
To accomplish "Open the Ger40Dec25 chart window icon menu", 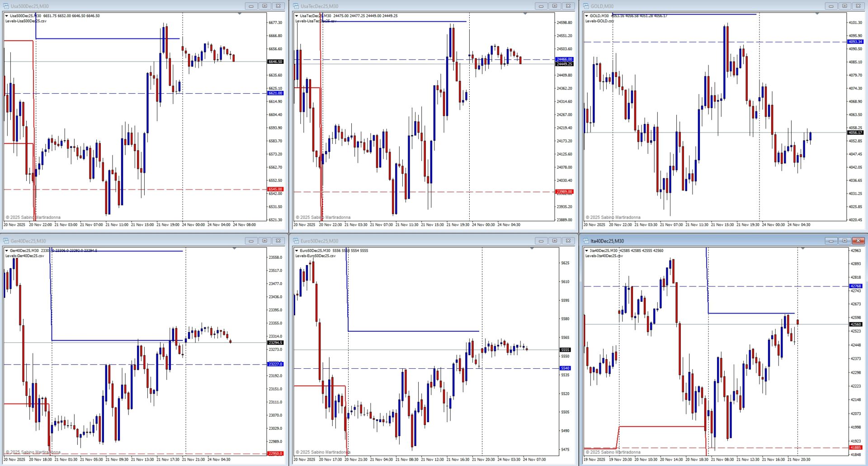I will coord(6,241).
